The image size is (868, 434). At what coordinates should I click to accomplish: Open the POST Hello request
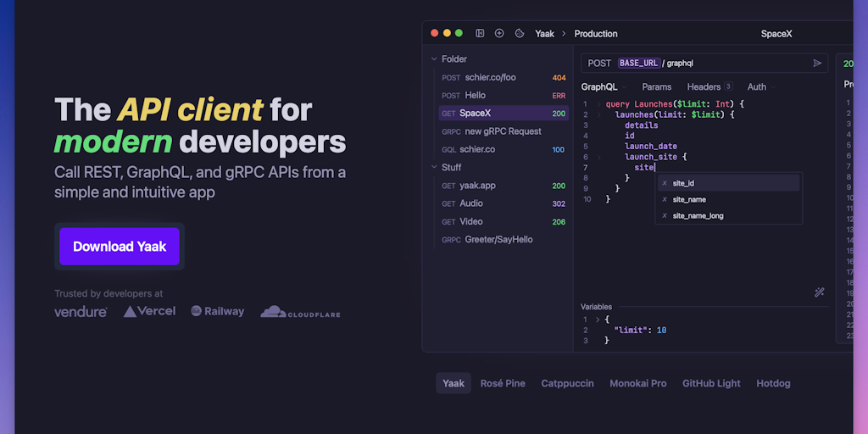(503, 95)
